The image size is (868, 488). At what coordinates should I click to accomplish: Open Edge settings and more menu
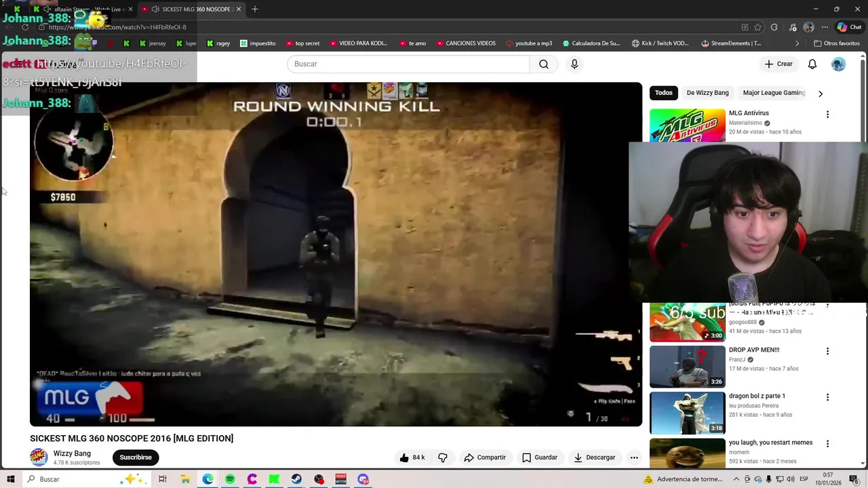(825, 27)
